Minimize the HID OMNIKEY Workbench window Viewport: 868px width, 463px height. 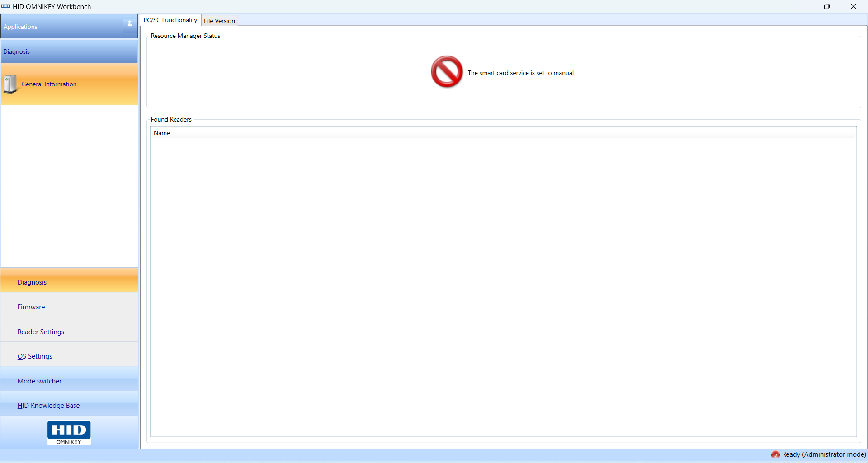tap(801, 6)
